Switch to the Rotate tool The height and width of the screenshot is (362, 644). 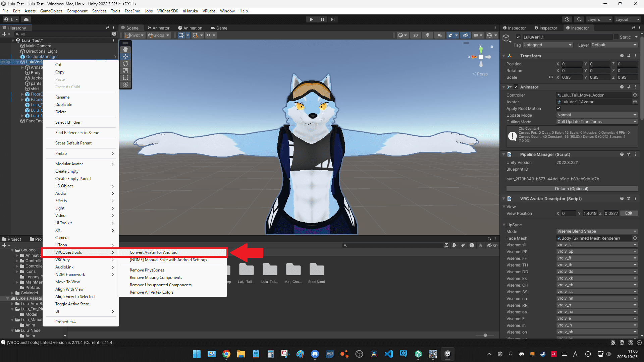125,64
